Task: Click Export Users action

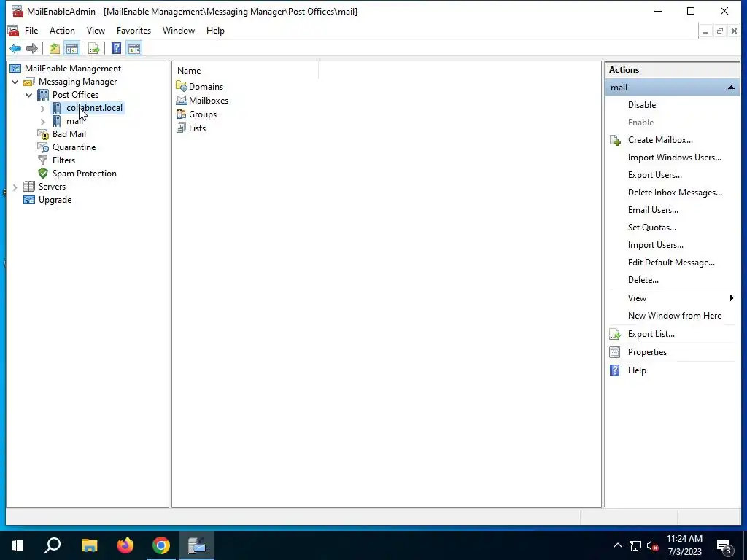Action: pyautogui.click(x=654, y=175)
